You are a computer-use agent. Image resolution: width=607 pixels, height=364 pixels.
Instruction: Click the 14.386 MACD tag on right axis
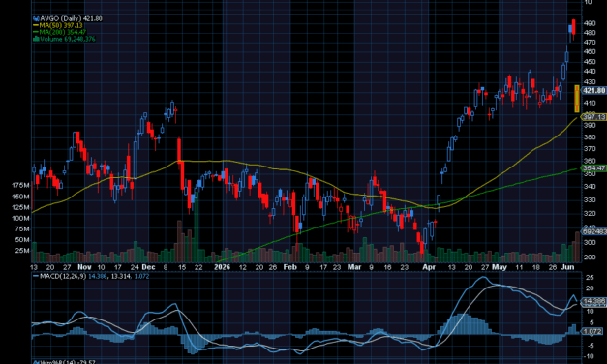click(593, 301)
